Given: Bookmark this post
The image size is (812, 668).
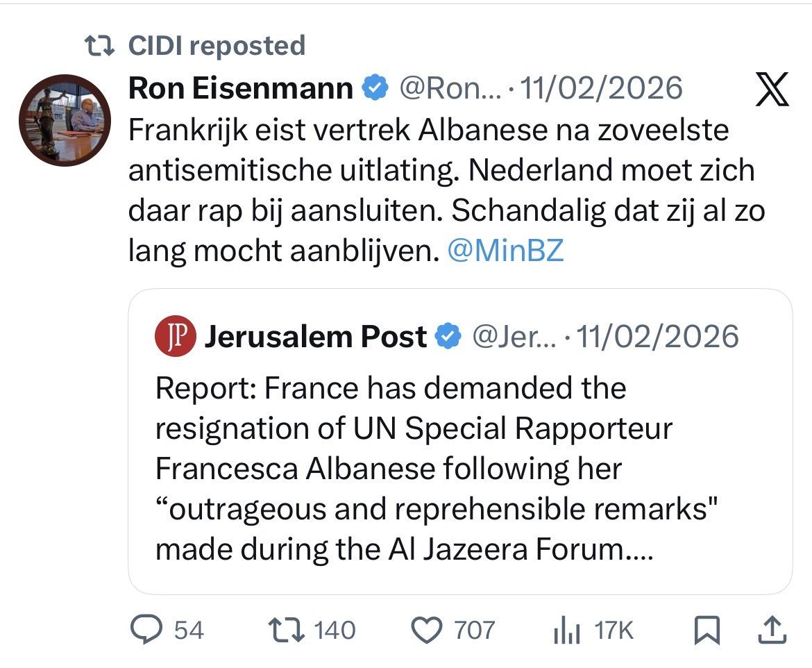Looking at the screenshot, I should tap(708, 631).
